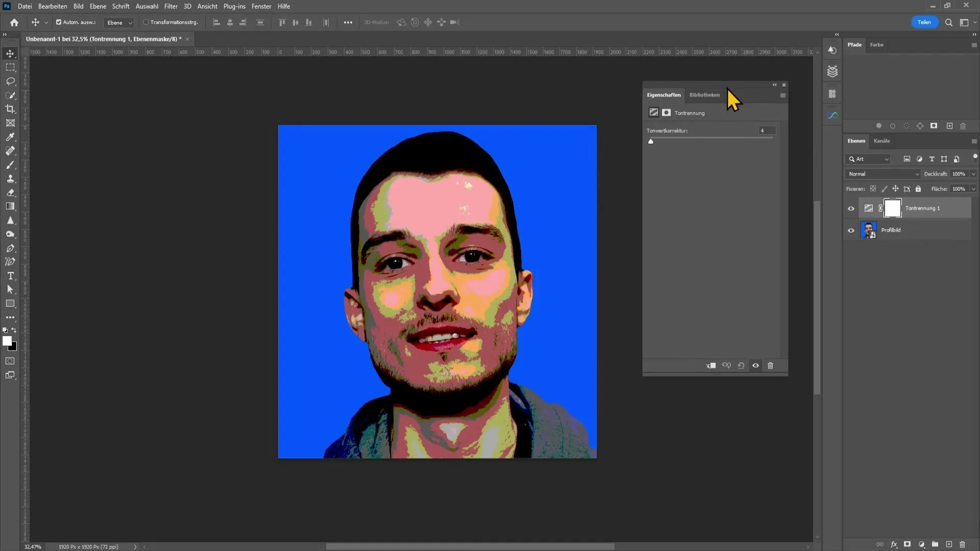Viewport: 980px width, 551px height.
Task: Toggle Autom. ausw. checkbox
Action: (59, 22)
